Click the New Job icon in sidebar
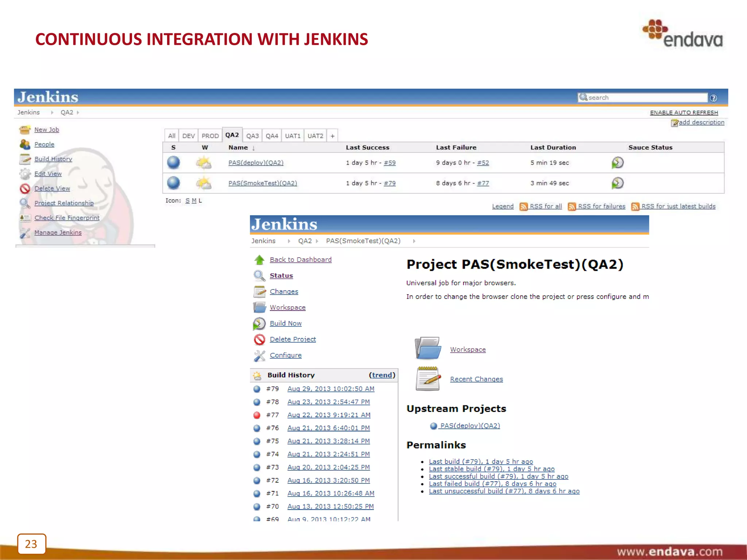Screen dimensions: 747x560 (25, 130)
